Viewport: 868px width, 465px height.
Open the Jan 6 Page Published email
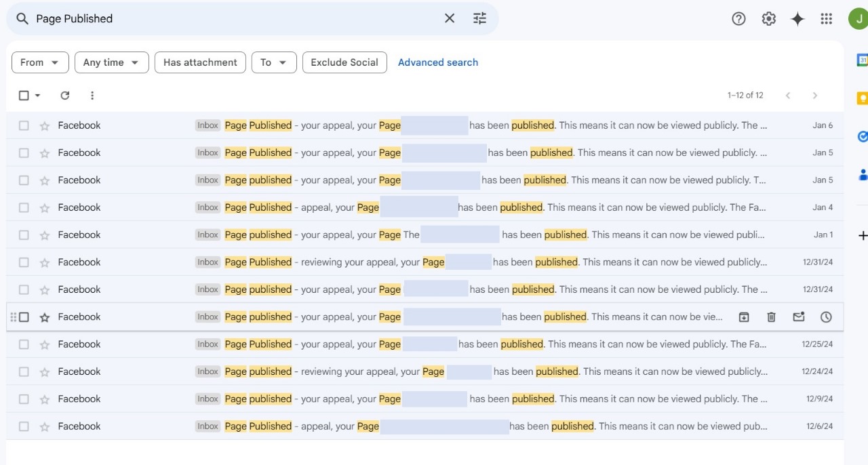425,125
